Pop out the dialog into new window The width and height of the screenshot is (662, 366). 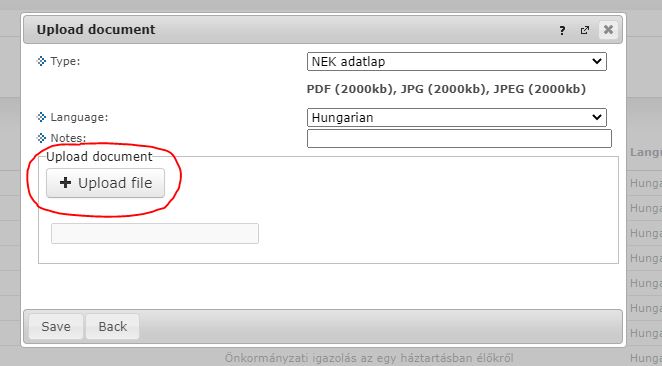coord(585,30)
